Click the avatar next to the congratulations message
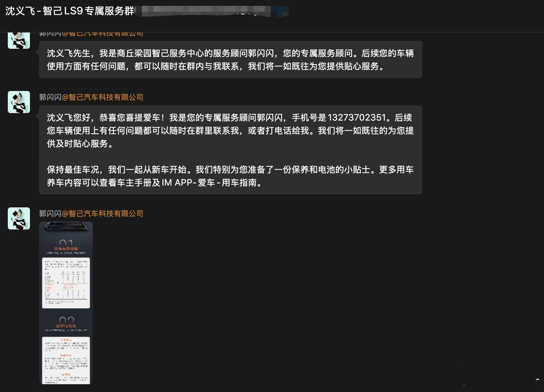This screenshot has width=544, height=392. tap(19, 102)
